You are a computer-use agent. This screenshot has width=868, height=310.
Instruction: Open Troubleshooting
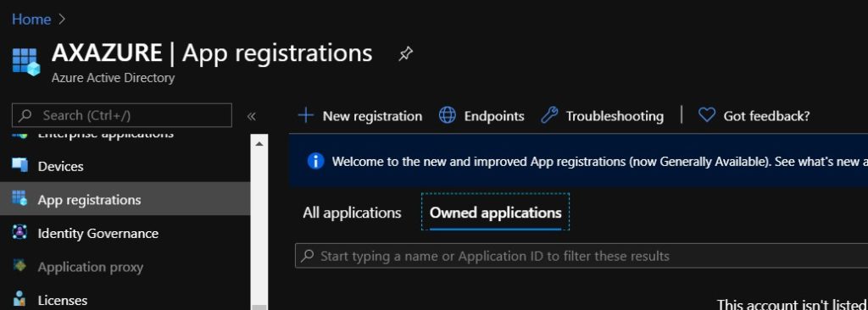click(x=602, y=116)
